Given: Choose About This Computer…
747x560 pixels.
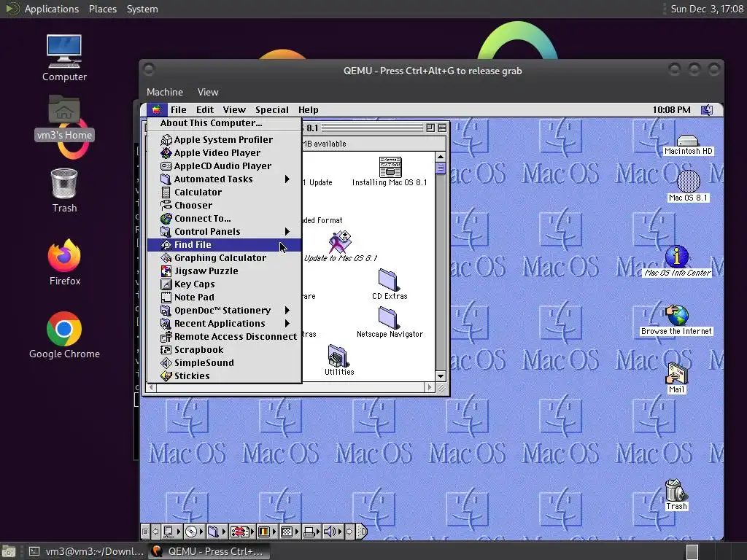Looking at the screenshot, I should 224,122.
